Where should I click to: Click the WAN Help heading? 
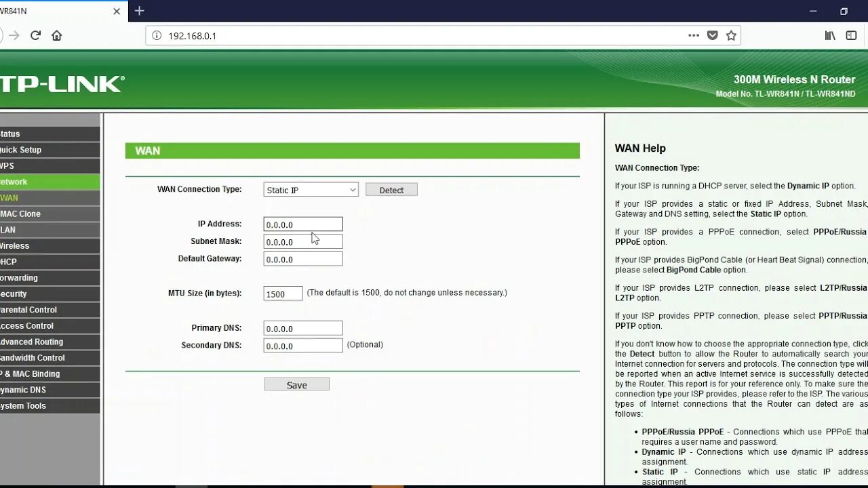[640, 148]
